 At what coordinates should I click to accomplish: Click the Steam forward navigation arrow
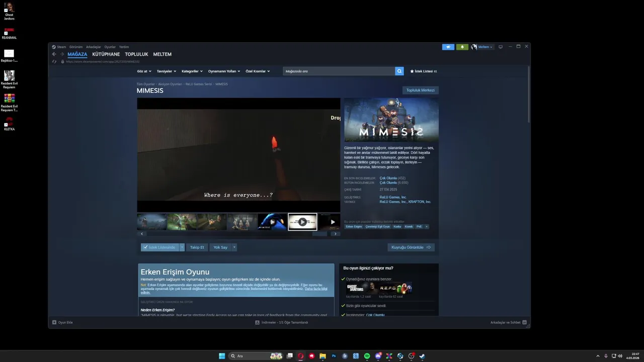click(x=62, y=54)
